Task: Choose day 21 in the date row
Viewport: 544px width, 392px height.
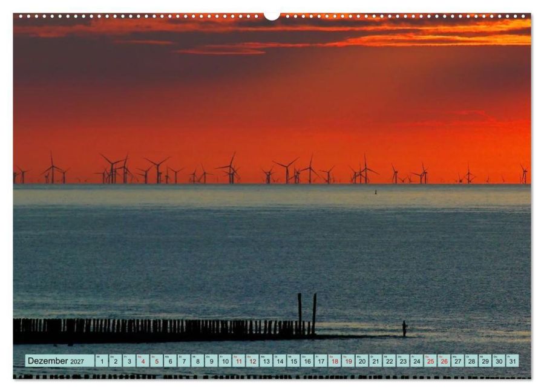Action: click(376, 361)
